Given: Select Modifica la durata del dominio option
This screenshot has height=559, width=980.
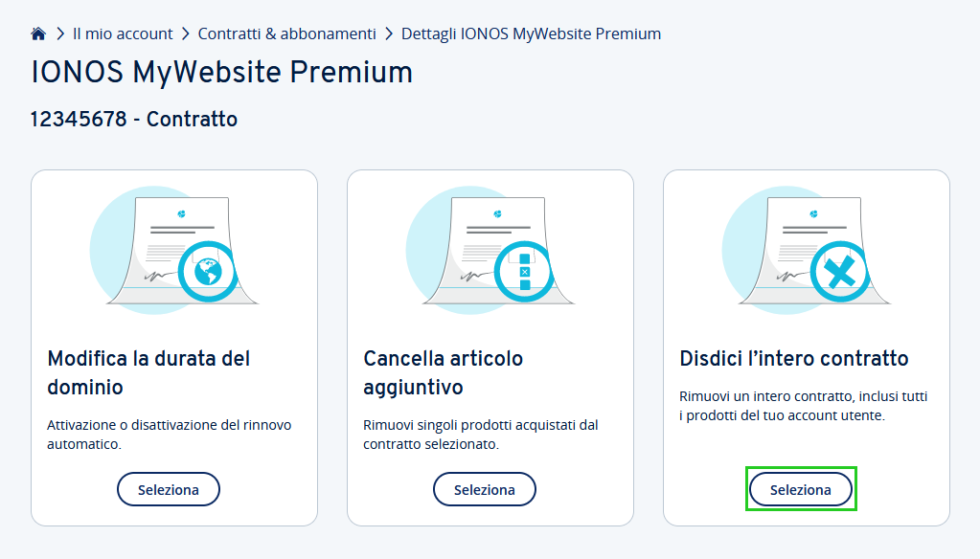Looking at the screenshot, I should tap(169, 490).
